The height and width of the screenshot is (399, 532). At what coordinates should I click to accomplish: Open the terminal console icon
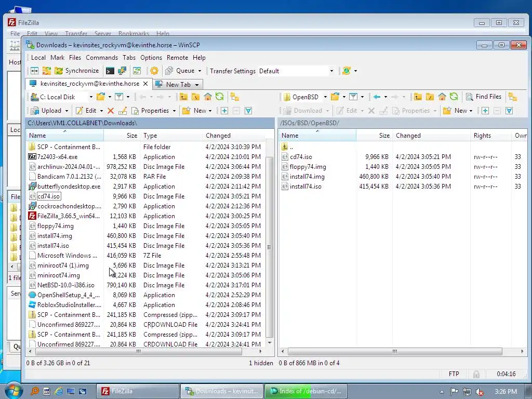110,71
